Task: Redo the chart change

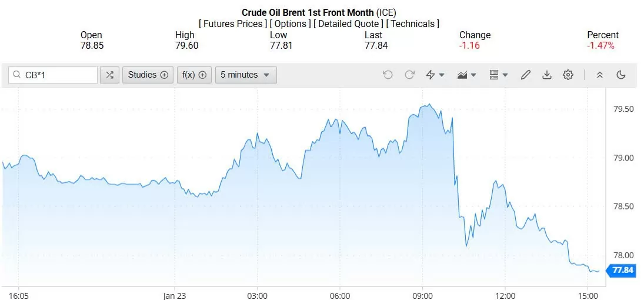Action: tap(409, 75)
